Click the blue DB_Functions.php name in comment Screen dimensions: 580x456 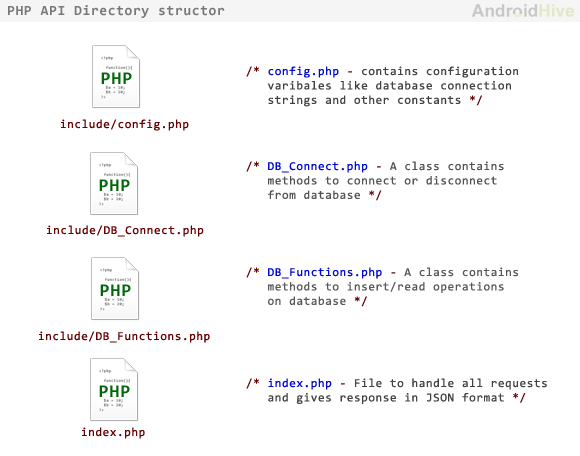(x=325, y=273)
